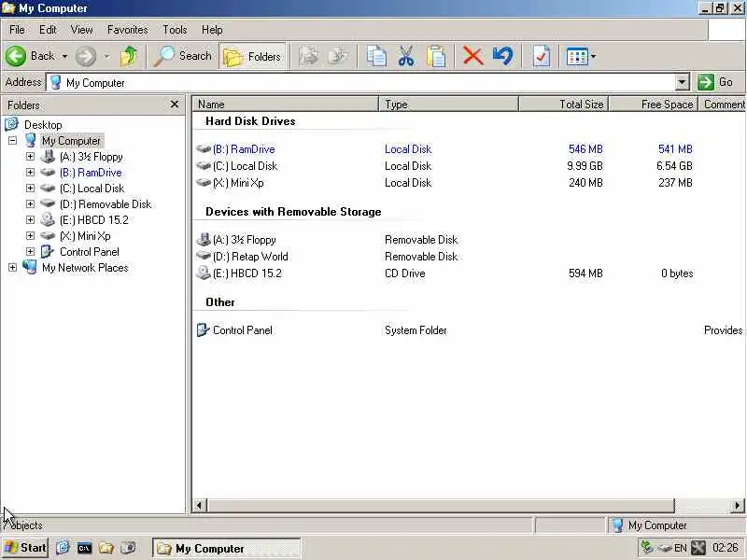Click the My Computer taskbar button
The image size is (747, 560).
[226, 548]
